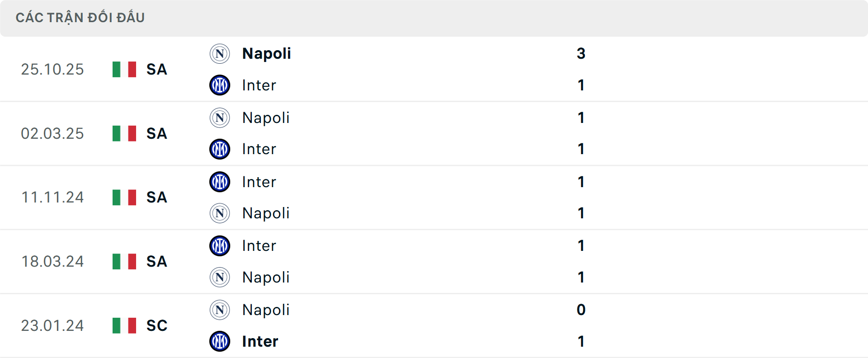Open details for the 25.10.25 match
868x358 pixels.
[52, 69]
